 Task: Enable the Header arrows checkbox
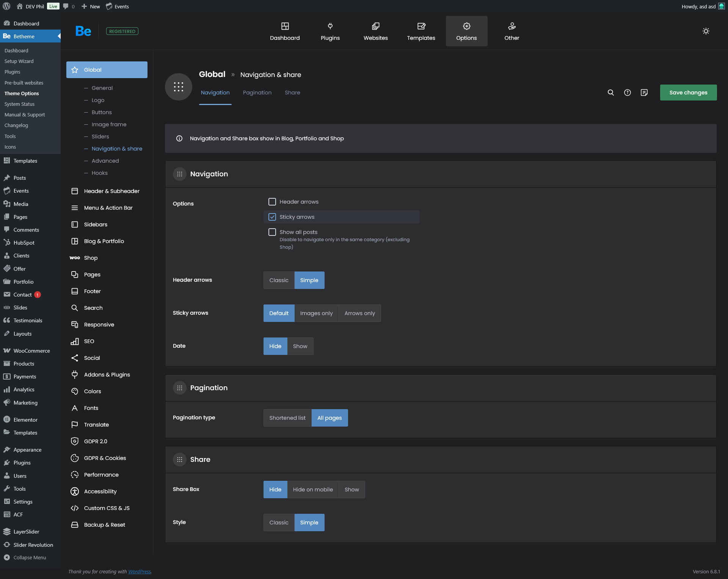(272, 202)
